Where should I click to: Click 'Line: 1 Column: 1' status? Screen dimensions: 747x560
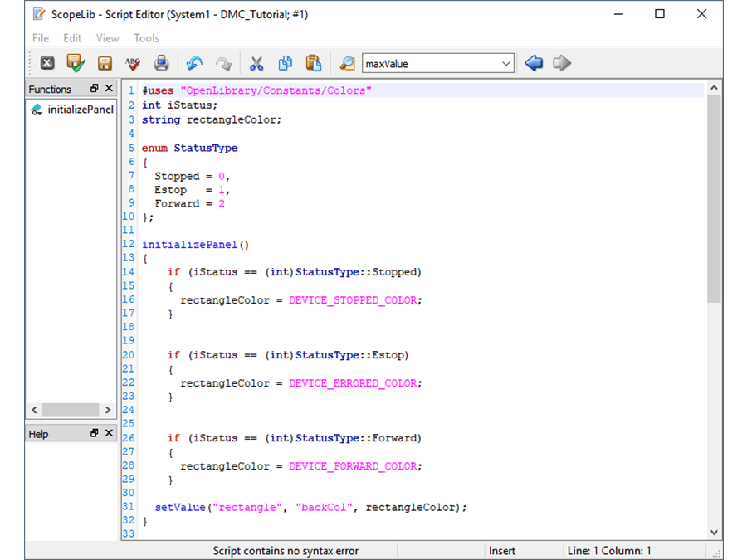[x=609, y=551]
